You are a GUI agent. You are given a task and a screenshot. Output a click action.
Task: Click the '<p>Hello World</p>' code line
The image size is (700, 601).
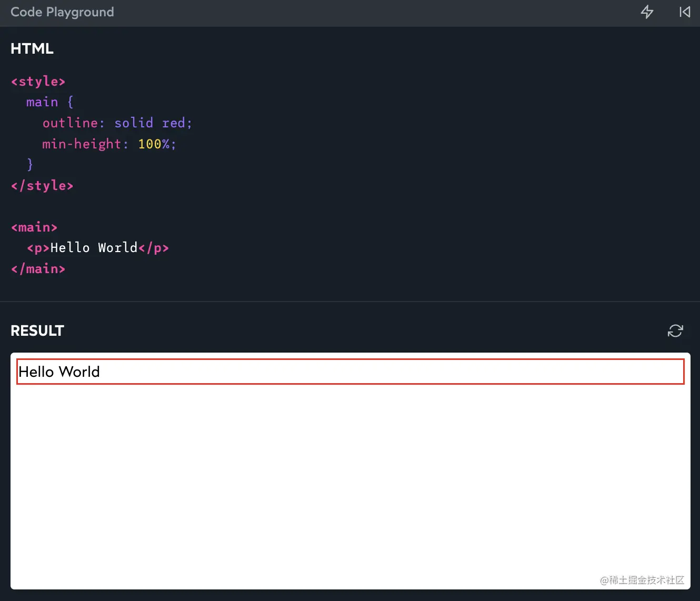98,248
